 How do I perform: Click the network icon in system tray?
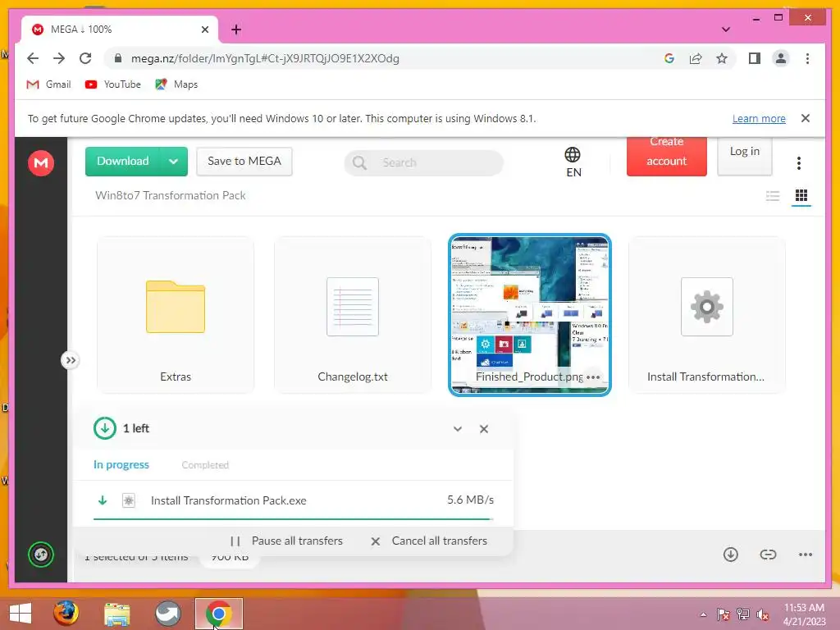point(743,615)
